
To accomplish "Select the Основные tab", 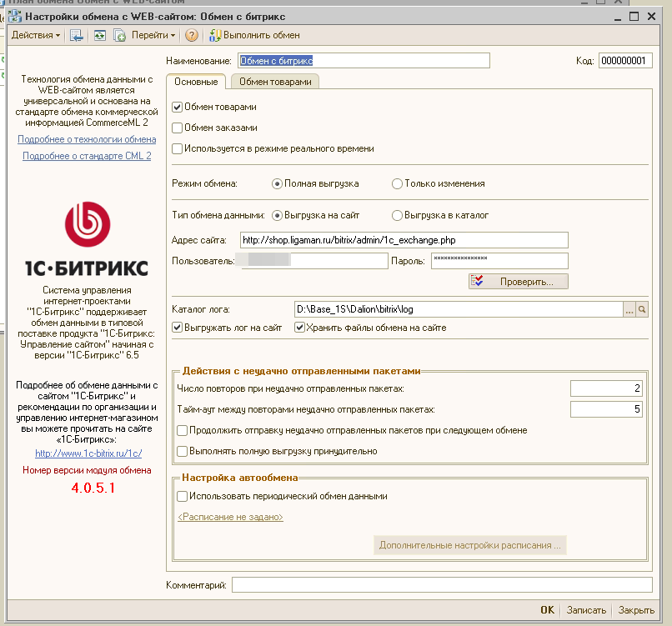I will 196,82.
